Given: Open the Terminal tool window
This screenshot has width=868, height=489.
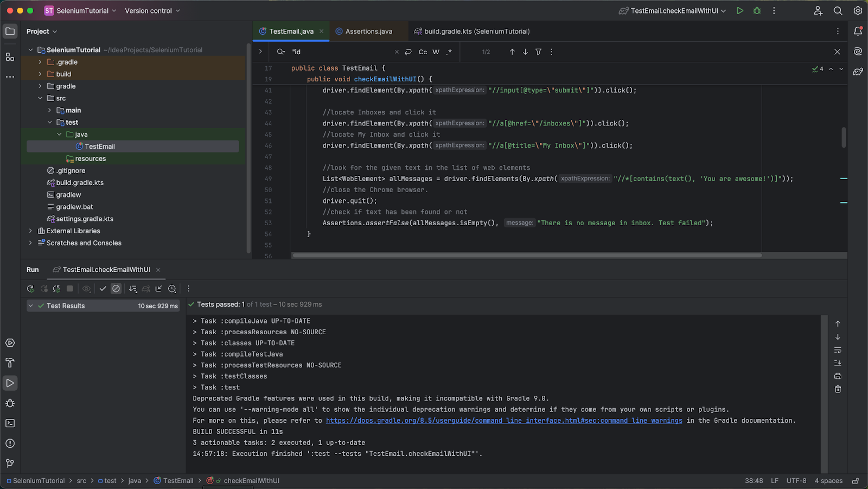Looking at the screenshot, I should coord(10,423).
